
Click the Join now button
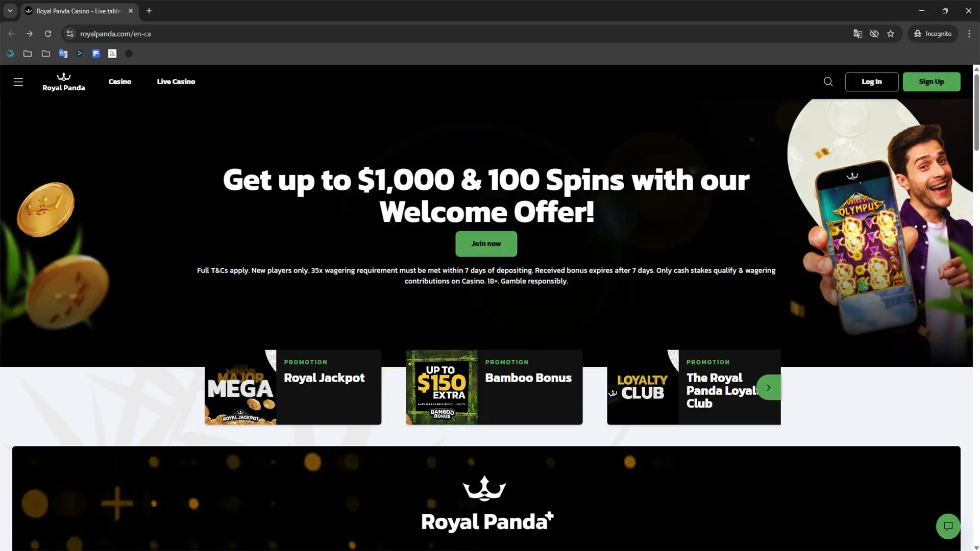point(486,244)
